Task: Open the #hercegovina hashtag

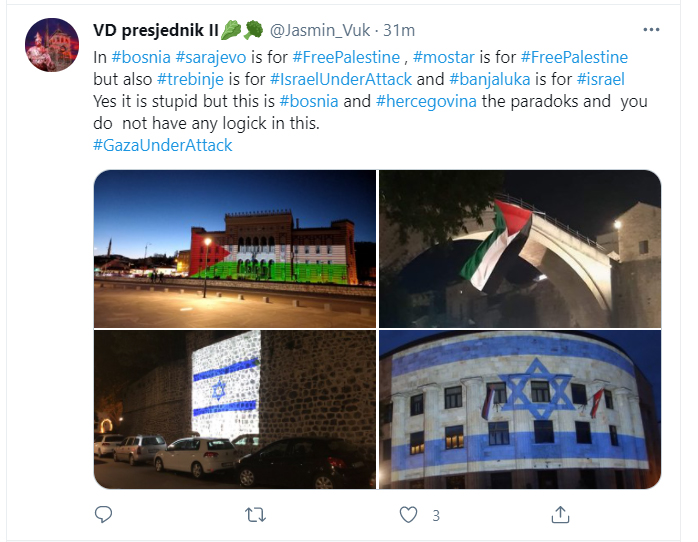Action: coord(426,101)
